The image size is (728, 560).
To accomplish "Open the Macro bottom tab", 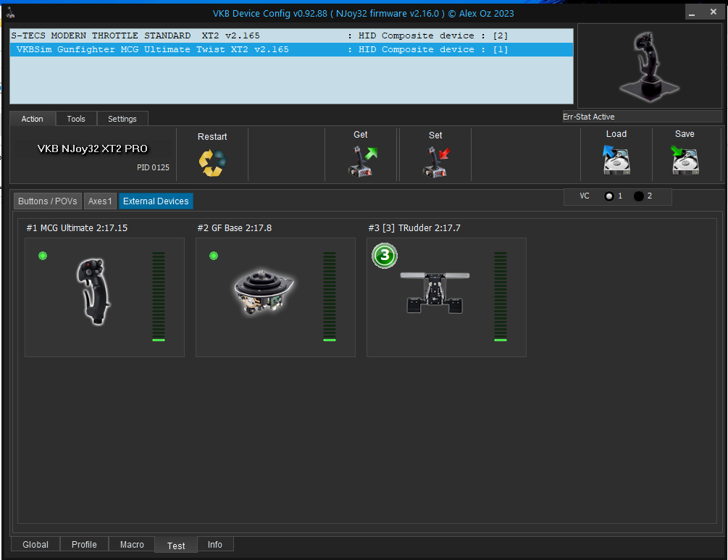I will pos(132,544).
